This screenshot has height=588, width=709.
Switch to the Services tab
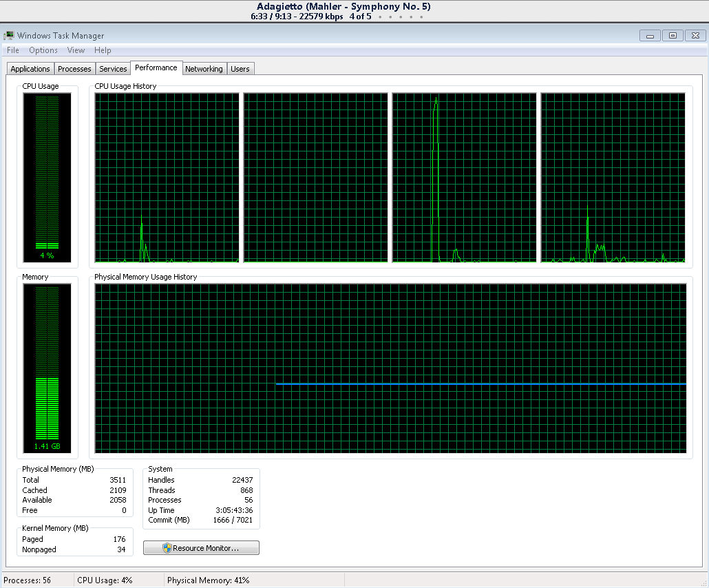pos(113,69)
